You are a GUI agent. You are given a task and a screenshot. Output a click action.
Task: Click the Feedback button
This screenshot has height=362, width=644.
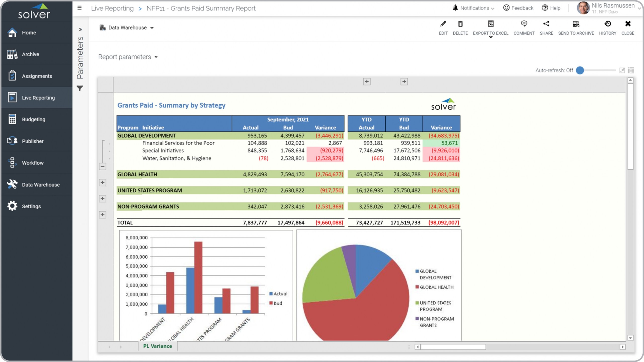[x=518, y=8]
